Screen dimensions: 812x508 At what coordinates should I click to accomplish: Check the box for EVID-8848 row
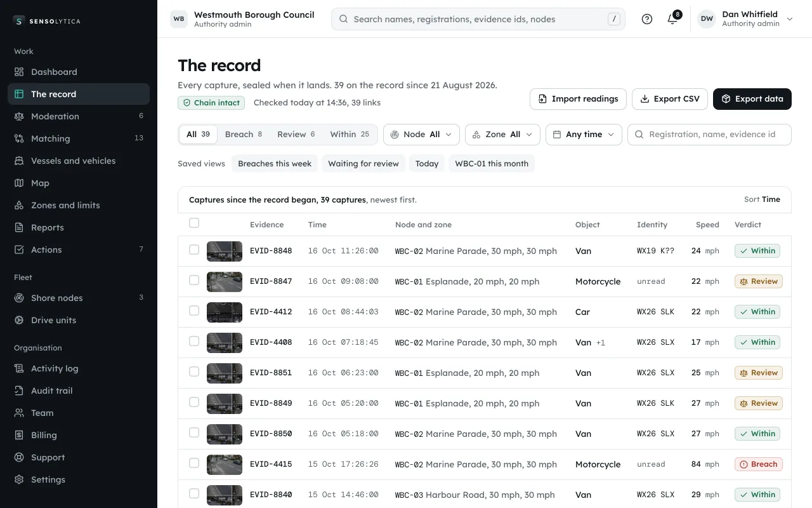[194, 250]
